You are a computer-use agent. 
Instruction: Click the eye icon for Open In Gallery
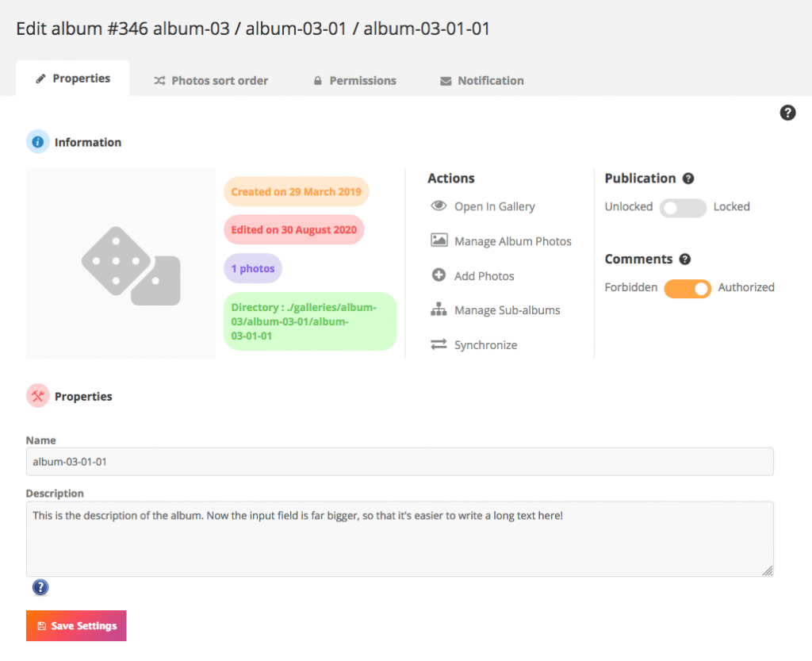[439, 206]
